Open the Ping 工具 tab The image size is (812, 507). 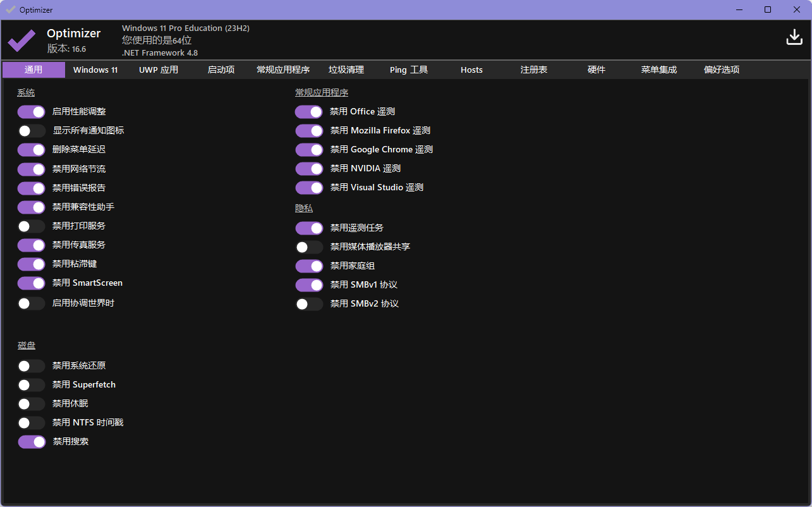click(x=408, y=70)
